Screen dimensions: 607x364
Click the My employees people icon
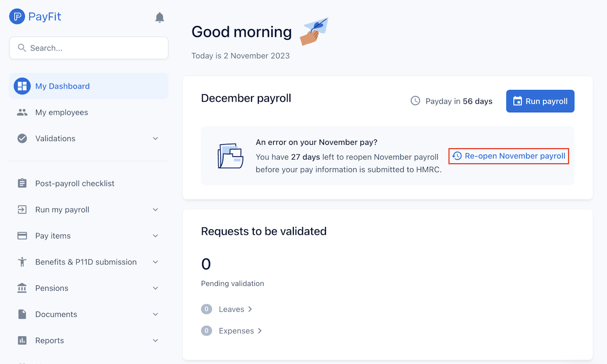22,112
